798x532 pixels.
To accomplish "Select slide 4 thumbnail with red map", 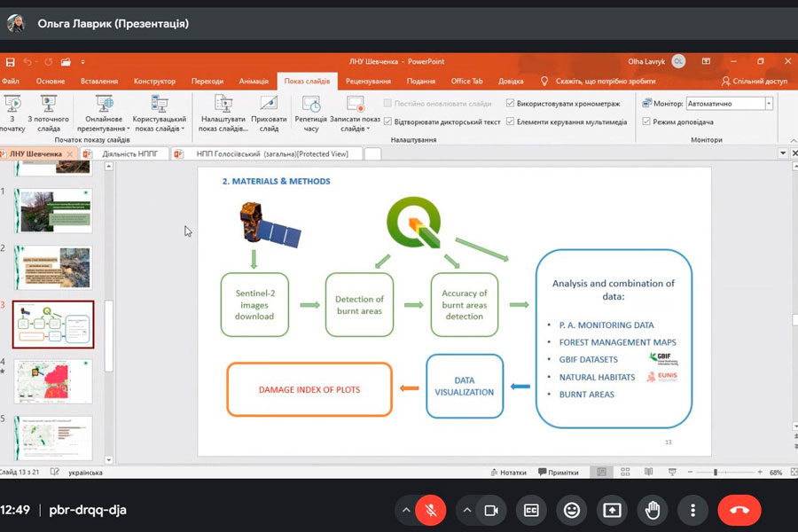I will point(53,379).
